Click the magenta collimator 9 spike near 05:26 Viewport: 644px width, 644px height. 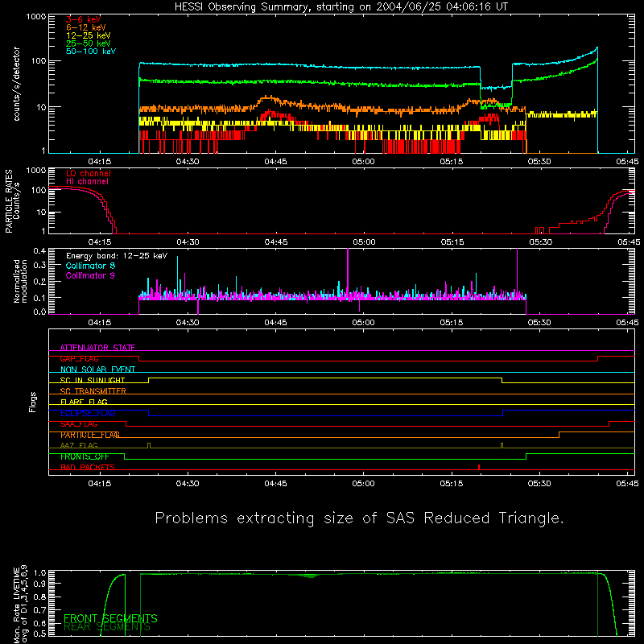coord(517,271)
